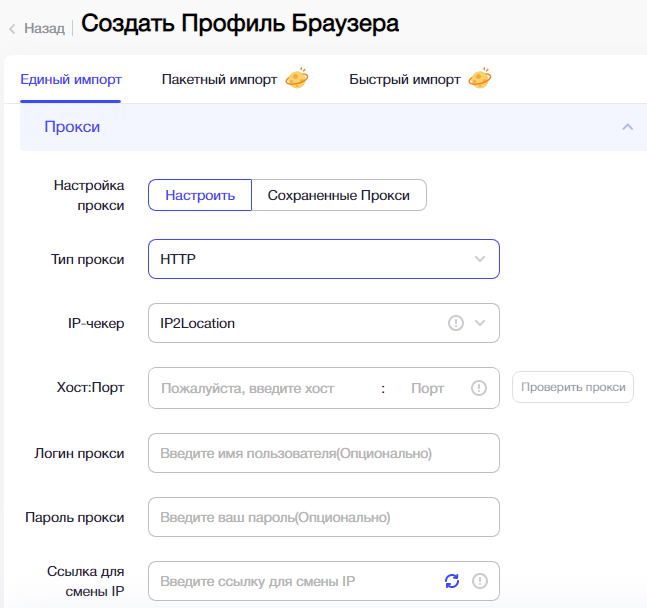Viewport: 647px width, 608px height.
Task: Focus the Пароль прокси password field
Action: 324,517
